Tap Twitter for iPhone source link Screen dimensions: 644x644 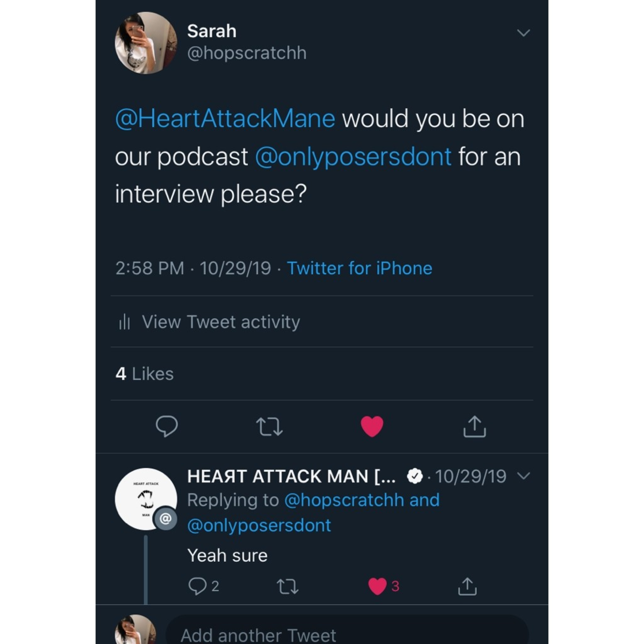pos(359,268)
